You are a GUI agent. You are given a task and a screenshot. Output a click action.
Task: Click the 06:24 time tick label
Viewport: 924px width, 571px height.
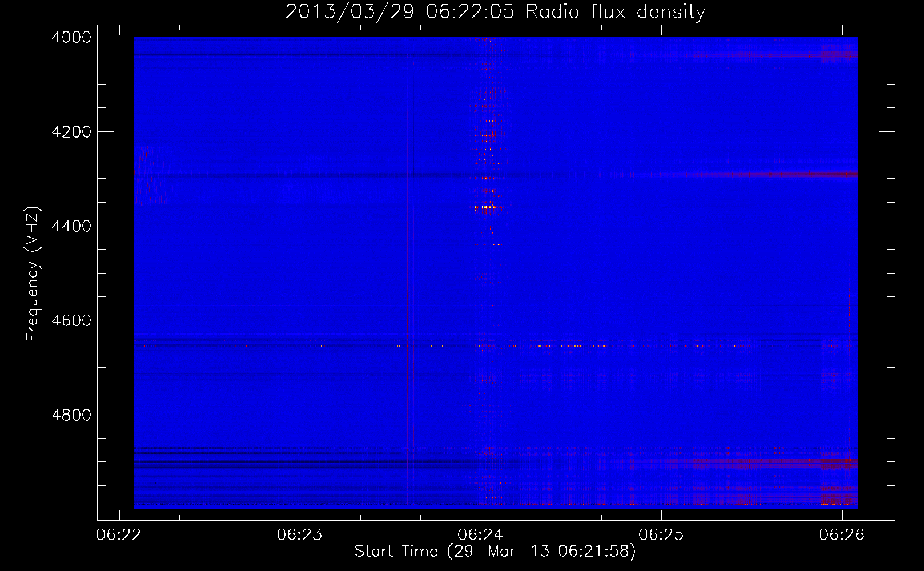point(480,535)
